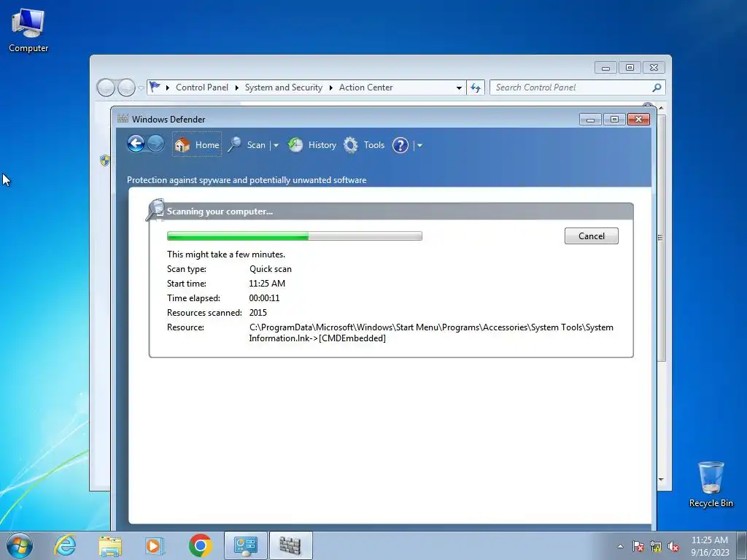The image size is (747, 560).
Task: Click the 'Resources scanned' count 2015
Action: pos(258,313)
